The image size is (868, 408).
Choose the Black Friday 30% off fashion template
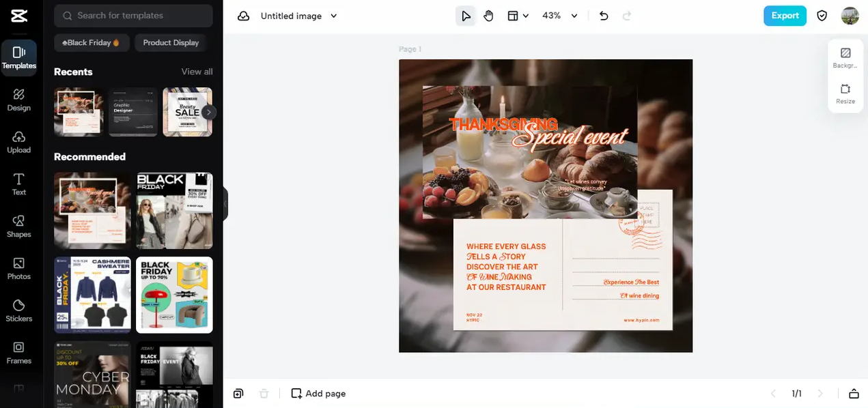click(174, 211)
